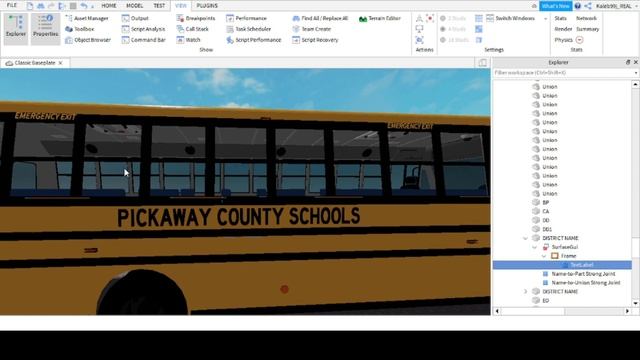This screenshot has width=640, height=360.
Task: Open Script Performance
Action: click(254, 40)
